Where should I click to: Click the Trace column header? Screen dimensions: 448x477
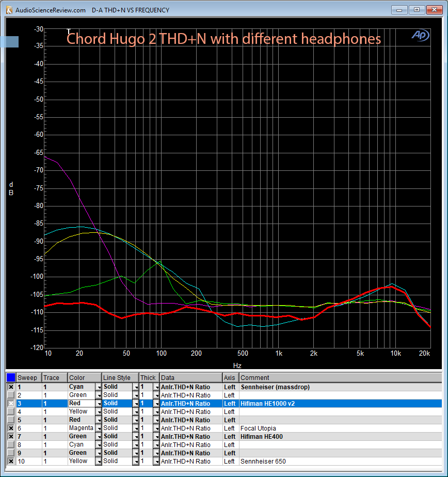[x=55, y=377]
